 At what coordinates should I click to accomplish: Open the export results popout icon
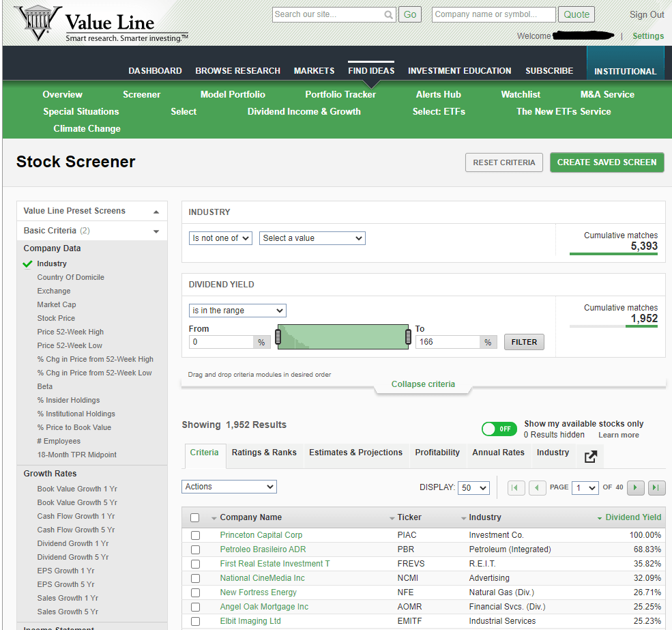click(591, 457)
